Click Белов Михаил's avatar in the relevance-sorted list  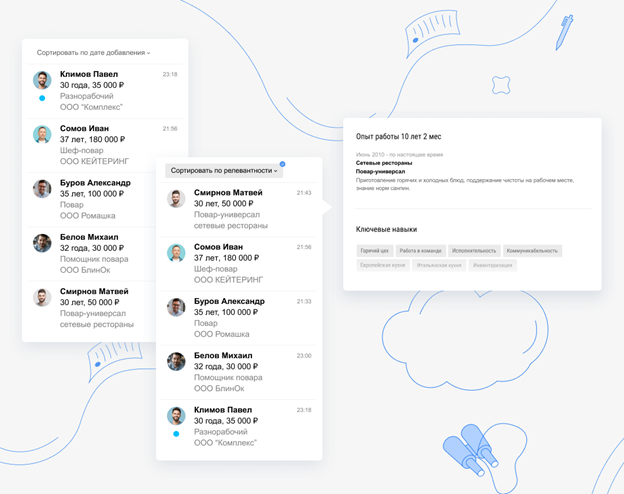(176, 362)
